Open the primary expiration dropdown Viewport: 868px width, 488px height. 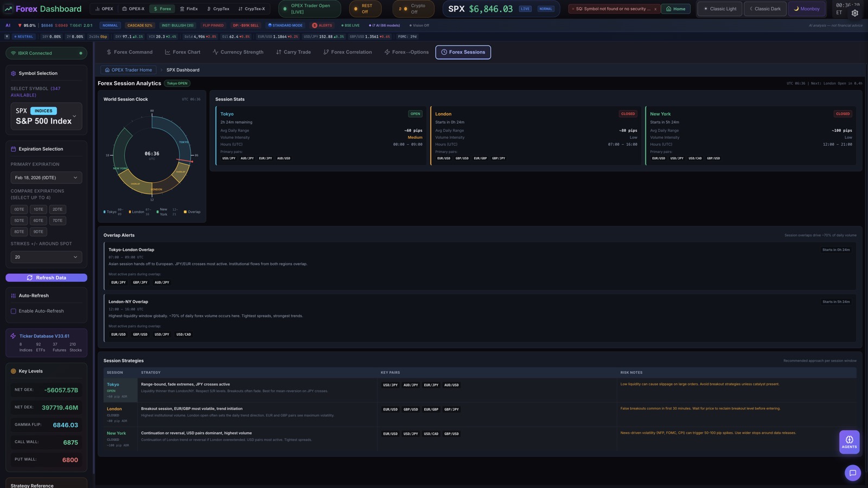[x=46, y=178]
